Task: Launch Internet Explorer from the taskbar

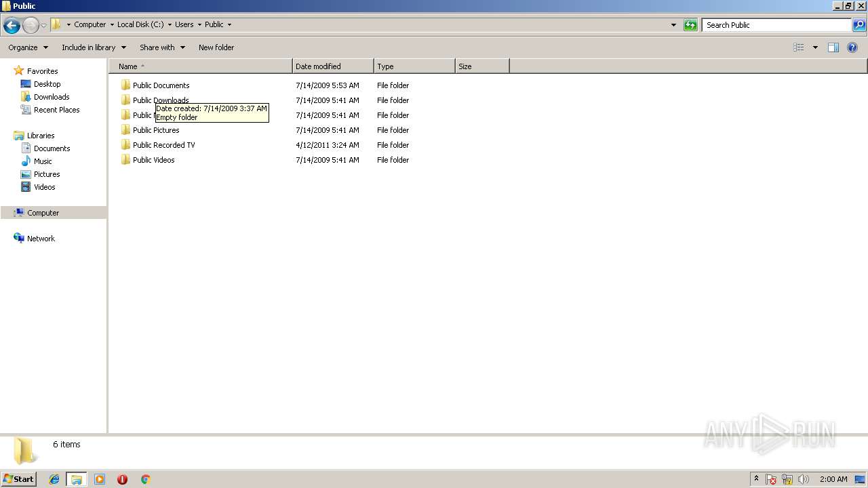Action: 54,479
